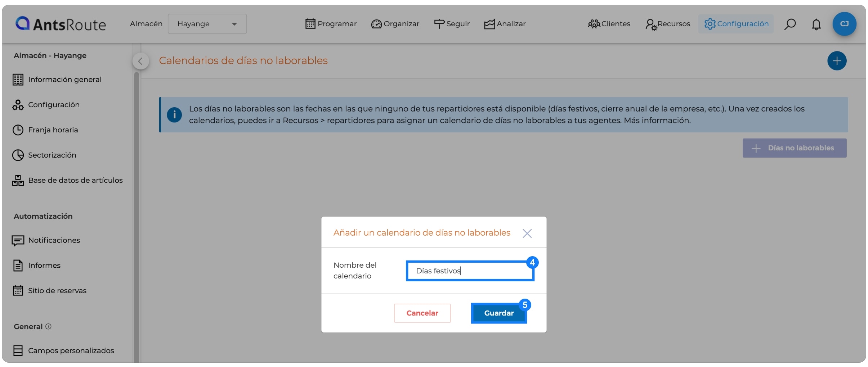Click the AntsRoute logo

(x=61, y=24)
